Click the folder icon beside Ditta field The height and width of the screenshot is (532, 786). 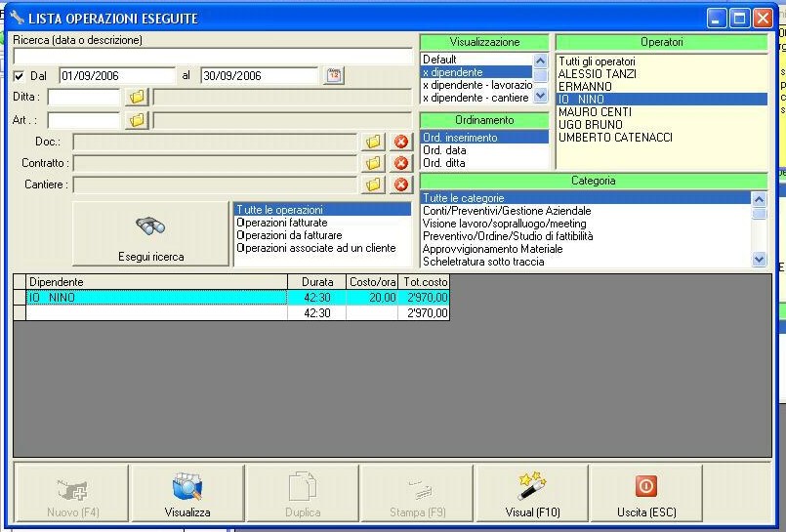pos(137,97)
